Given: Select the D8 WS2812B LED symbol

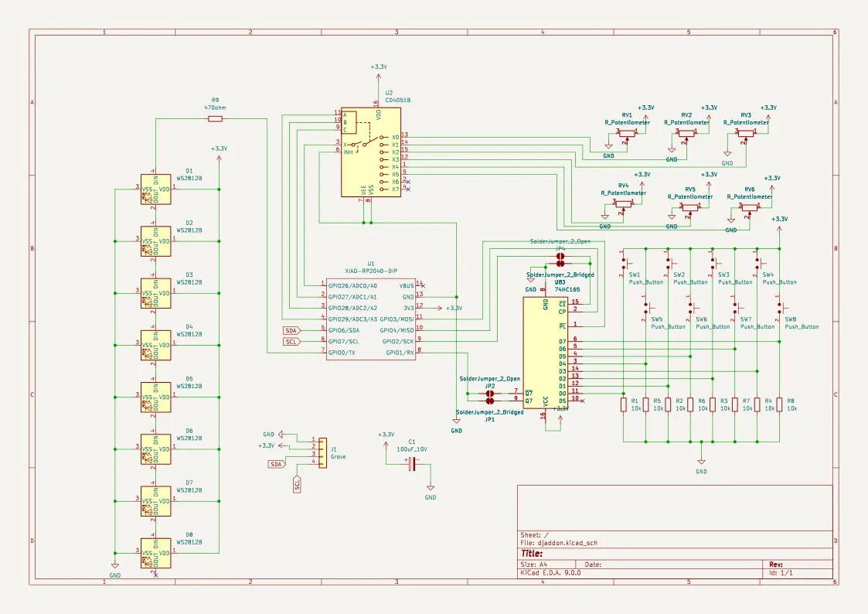Looking at the screenshot, I should (x=155, y=553).
